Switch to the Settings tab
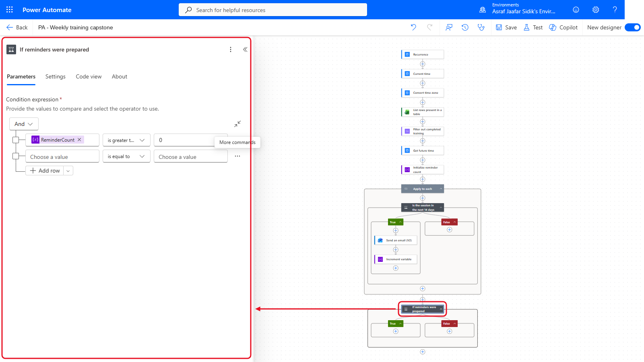The width and height of the screenshot is (644, 362). pyautogui.click(x=56, y=76)
